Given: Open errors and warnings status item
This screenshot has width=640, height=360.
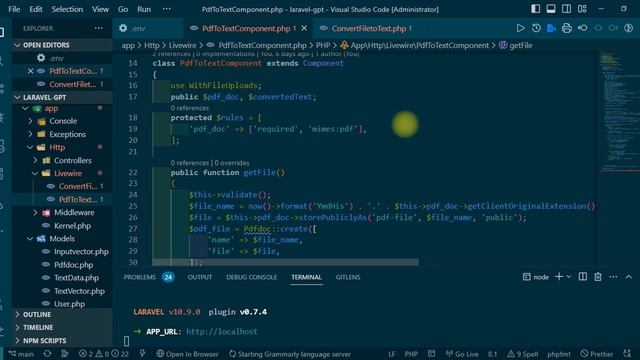Looking at the screenshot, I should point(104,354).
